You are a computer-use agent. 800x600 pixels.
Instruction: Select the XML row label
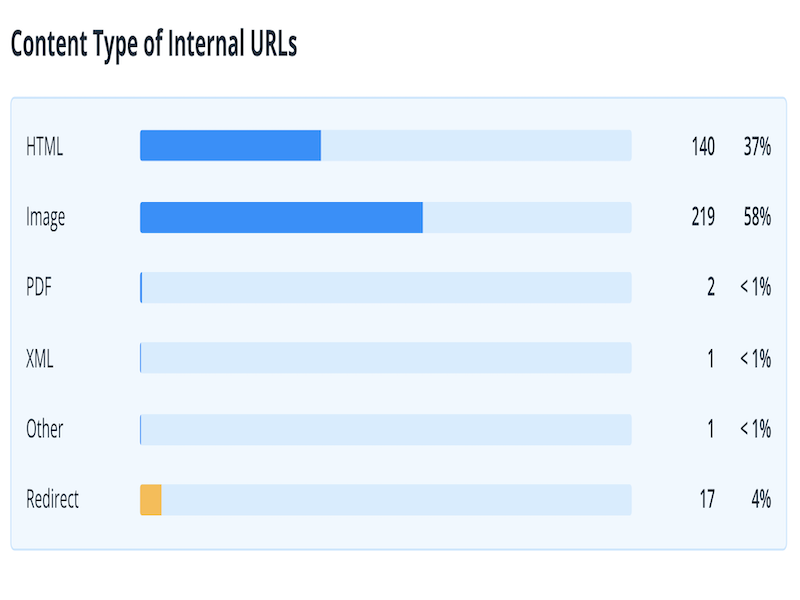pyautogui.click(x=40, y=358)
